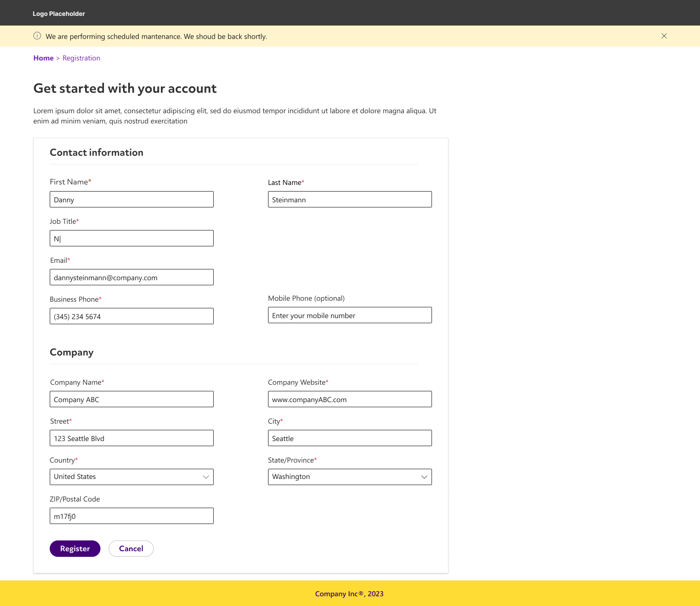The image size is (700, 606).
Task: Click the Logo Placeholder in header
Action: 59,14
